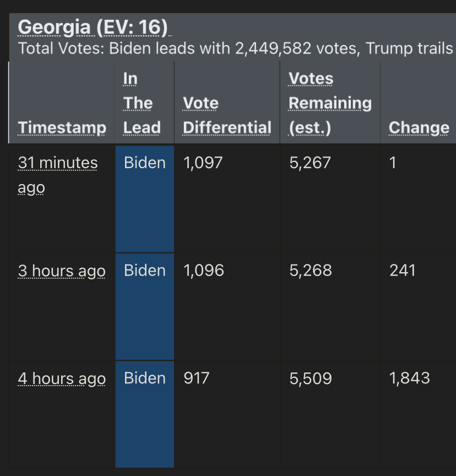Click the 5,268 votes remaining value

[311, 271]
